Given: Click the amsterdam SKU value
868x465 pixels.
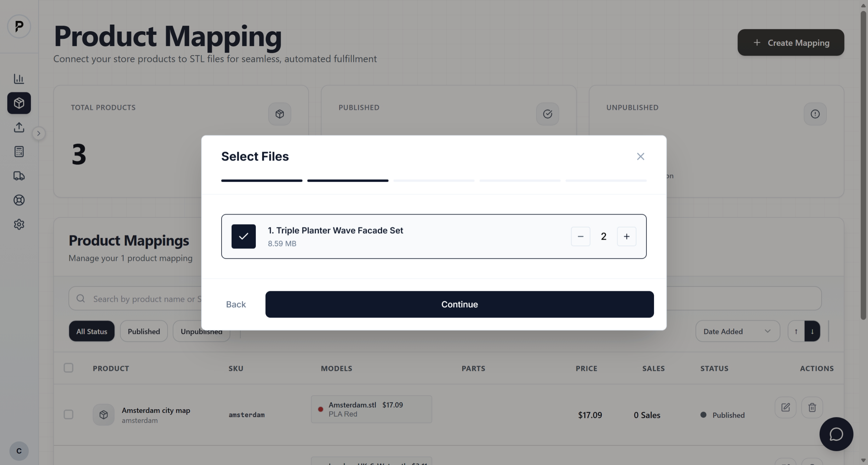Looking at the screenshot, I should point(247,415).
